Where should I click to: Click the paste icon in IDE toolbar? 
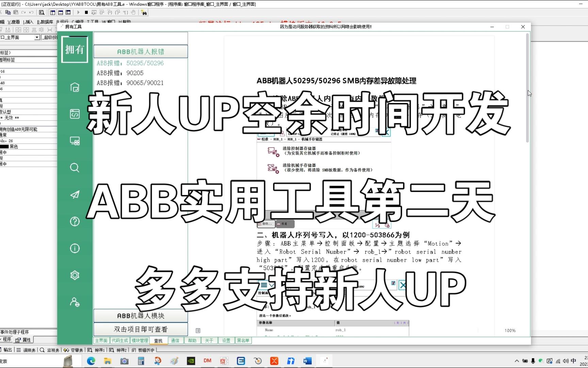tap(16, 12)
